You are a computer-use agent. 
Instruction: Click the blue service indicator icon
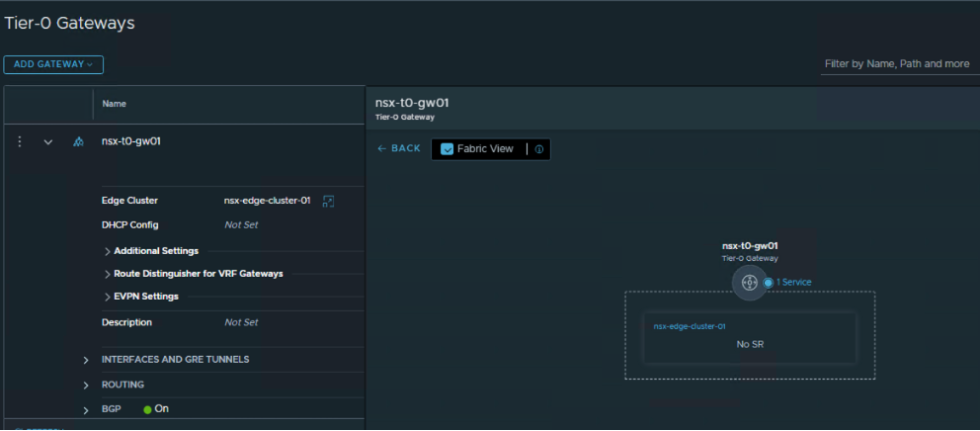point(768,283)
